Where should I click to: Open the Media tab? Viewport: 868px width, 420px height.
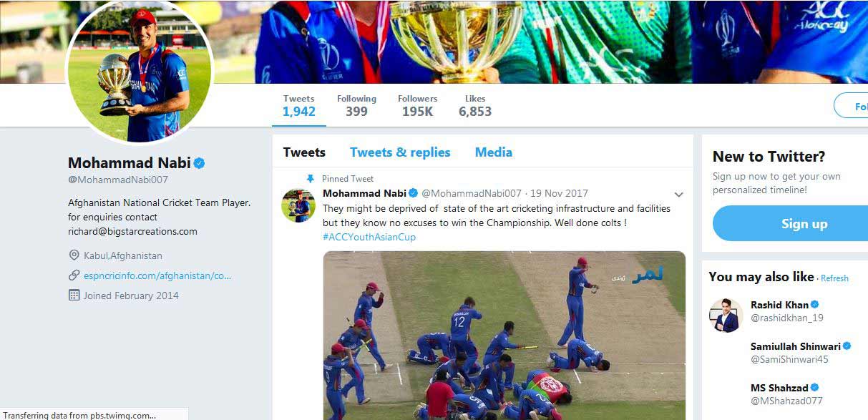tap(494, 152)
